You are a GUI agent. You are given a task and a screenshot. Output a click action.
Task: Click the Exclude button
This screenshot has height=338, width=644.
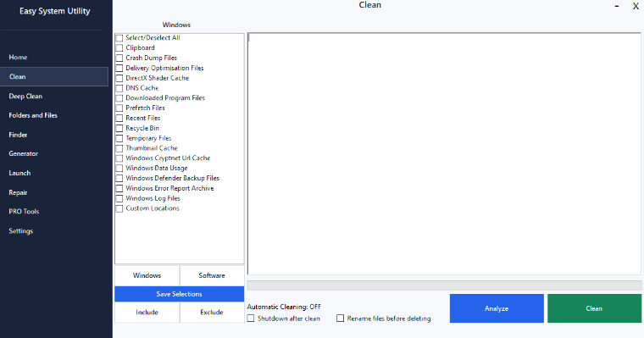212,312
